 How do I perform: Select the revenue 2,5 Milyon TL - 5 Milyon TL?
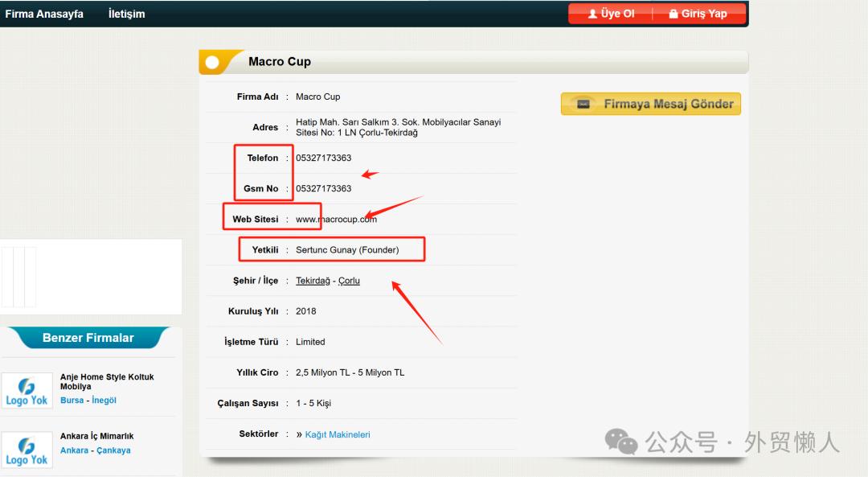[350, 373]
